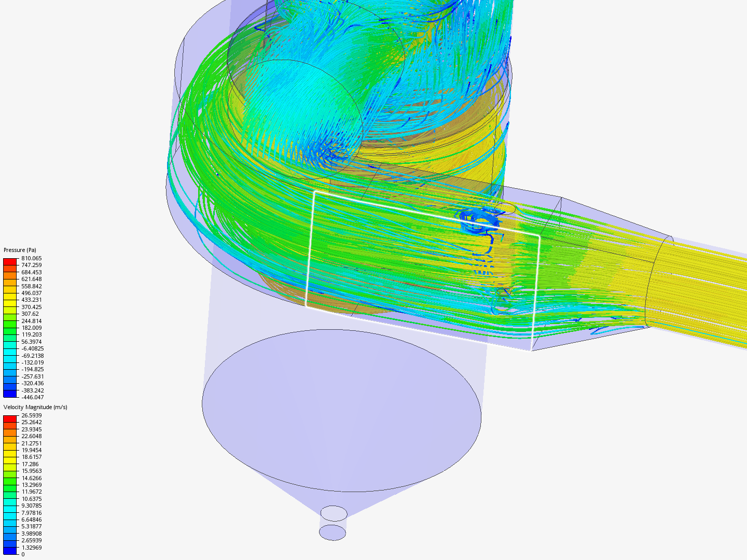This screenshot has width=747, height=560.
Task: Click the 25.2642 velocity legend value
Action: (32, 422)
